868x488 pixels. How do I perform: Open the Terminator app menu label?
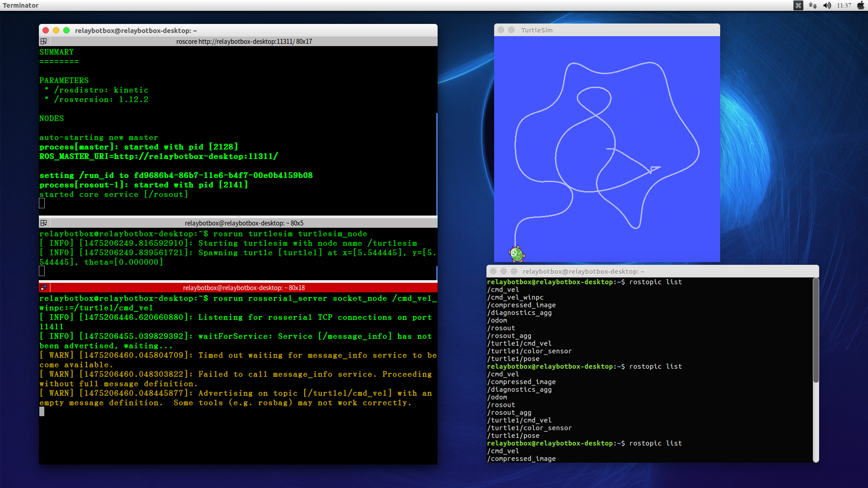[x=21, y=5]
